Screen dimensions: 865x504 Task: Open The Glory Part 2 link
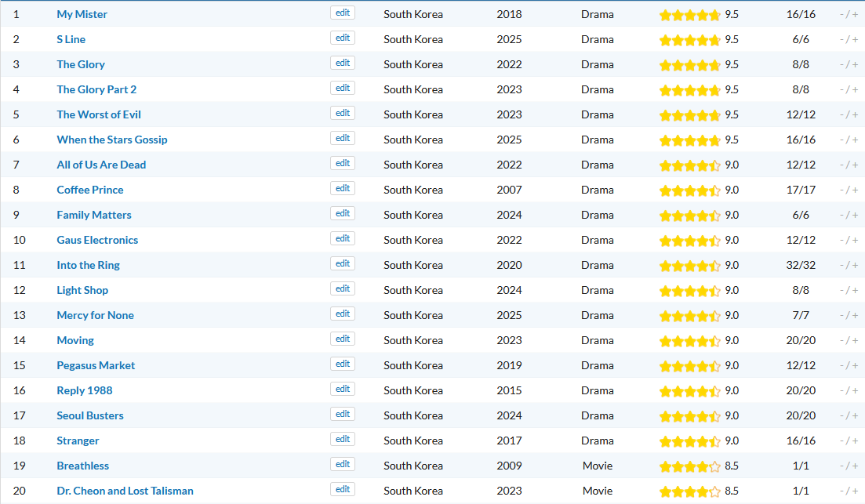coord(96,89)
